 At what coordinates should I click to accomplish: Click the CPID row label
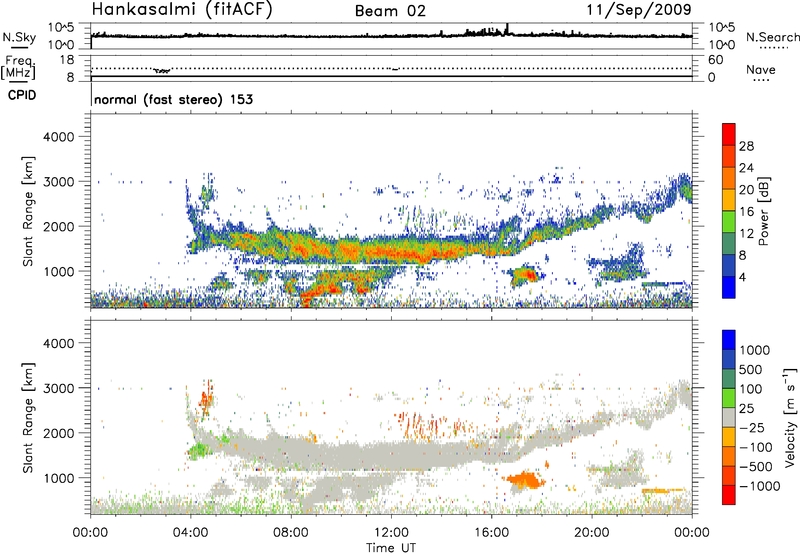pos(22,95)
